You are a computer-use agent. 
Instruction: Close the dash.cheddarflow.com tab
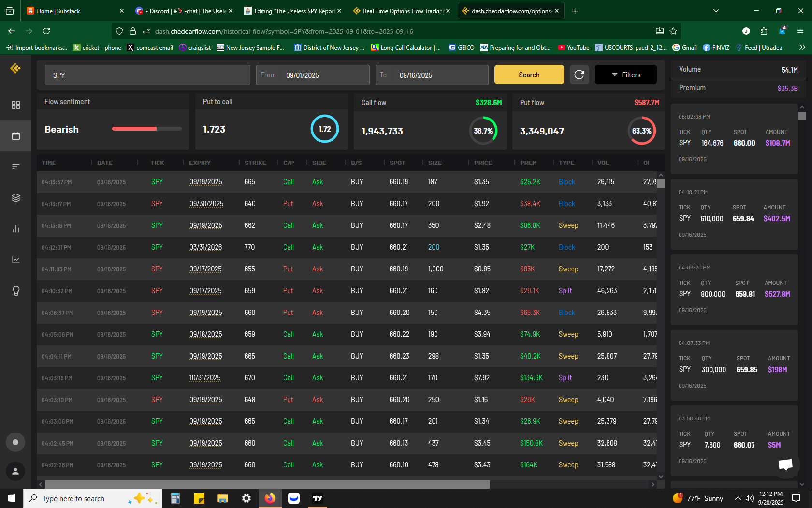coord(557,11)
